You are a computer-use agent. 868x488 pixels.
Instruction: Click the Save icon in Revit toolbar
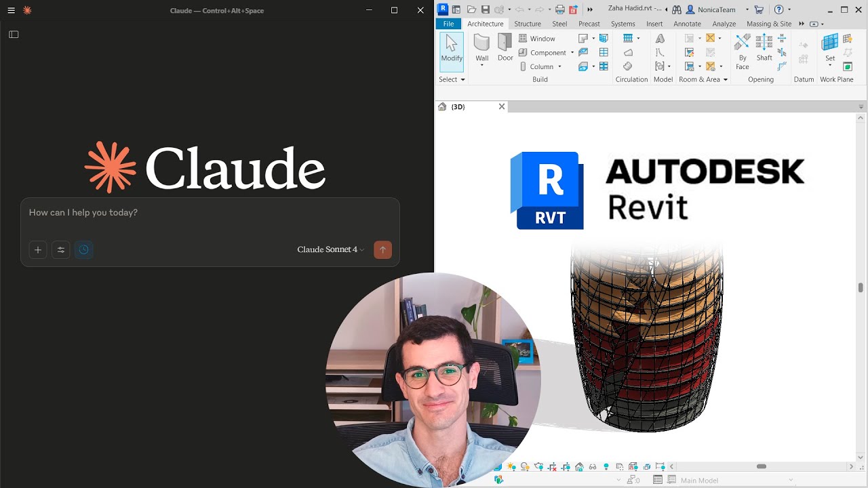[486, 9]
